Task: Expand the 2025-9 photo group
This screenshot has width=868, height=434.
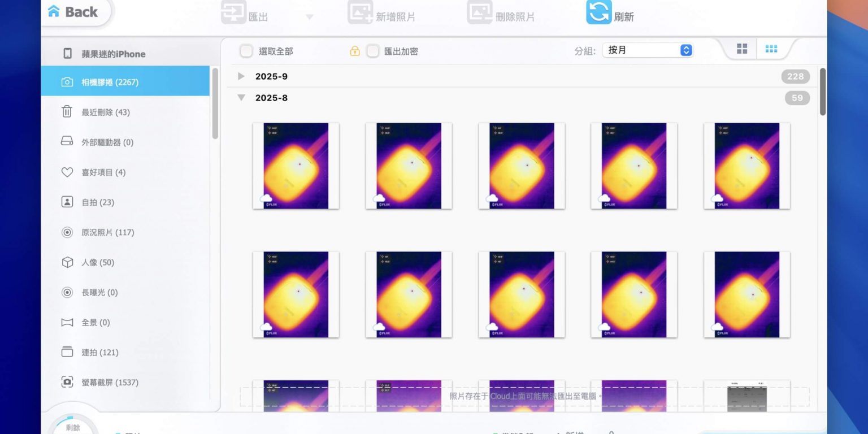Action: point(241,76)
